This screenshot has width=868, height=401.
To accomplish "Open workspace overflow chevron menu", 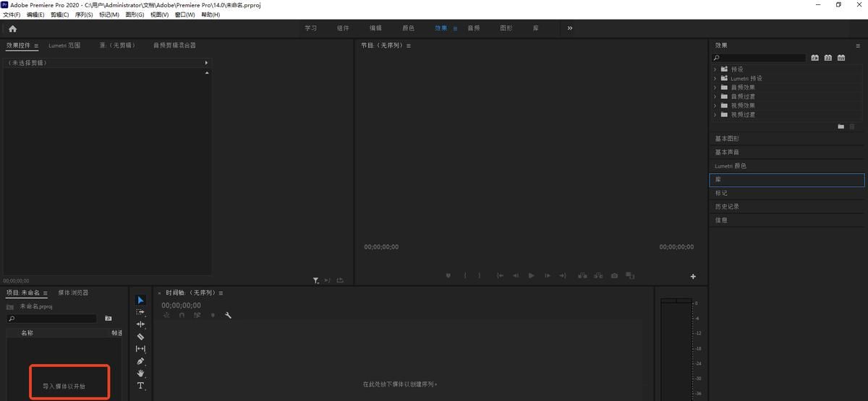I will pos(570,28).
